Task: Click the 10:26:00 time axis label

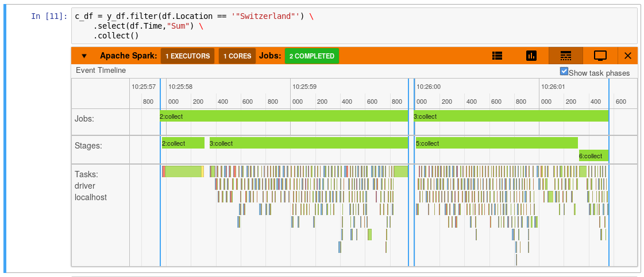Action: (429, 87)
